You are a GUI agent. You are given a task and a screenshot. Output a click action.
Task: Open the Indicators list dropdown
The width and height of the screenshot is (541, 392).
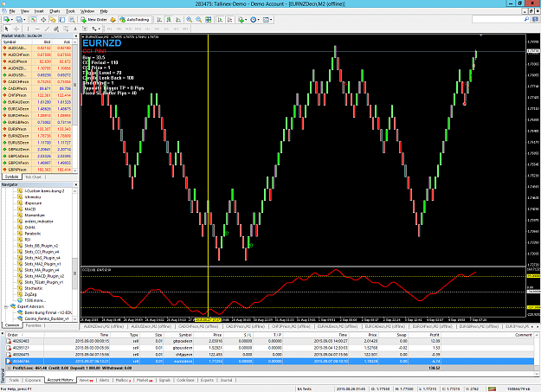tap(242, 20)
